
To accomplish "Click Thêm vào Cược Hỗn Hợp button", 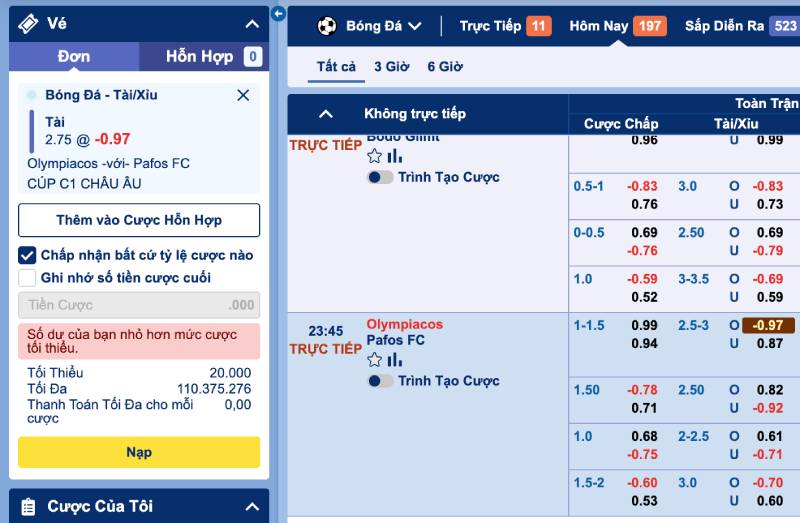I will coord(139,220).
